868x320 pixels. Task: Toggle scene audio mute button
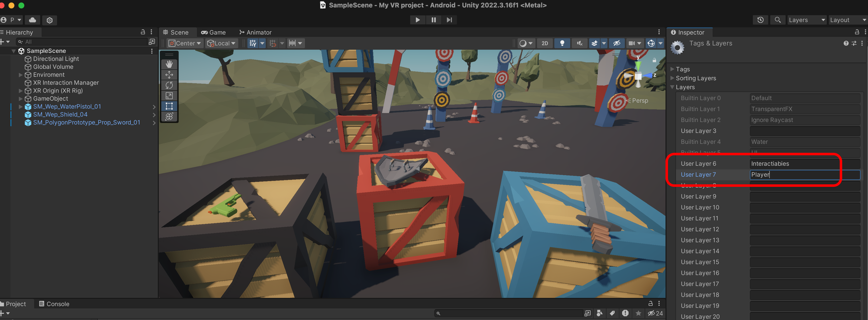tap(579, 43)
